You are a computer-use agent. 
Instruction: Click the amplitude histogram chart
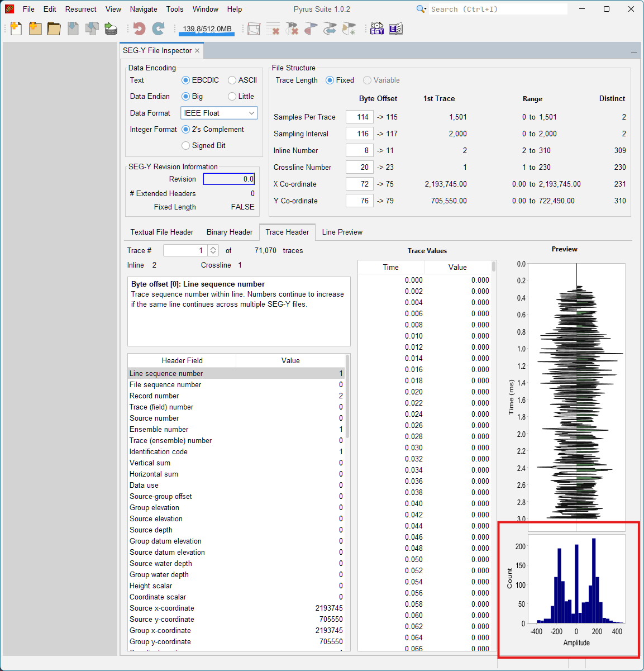pyautogui.click(x=576, y=579)
